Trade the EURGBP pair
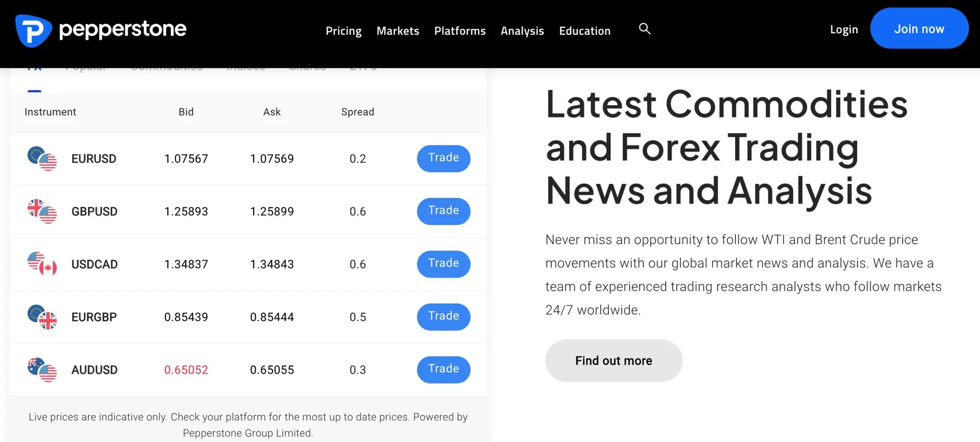This screenshot has width=980, height=442. point(444,317)
